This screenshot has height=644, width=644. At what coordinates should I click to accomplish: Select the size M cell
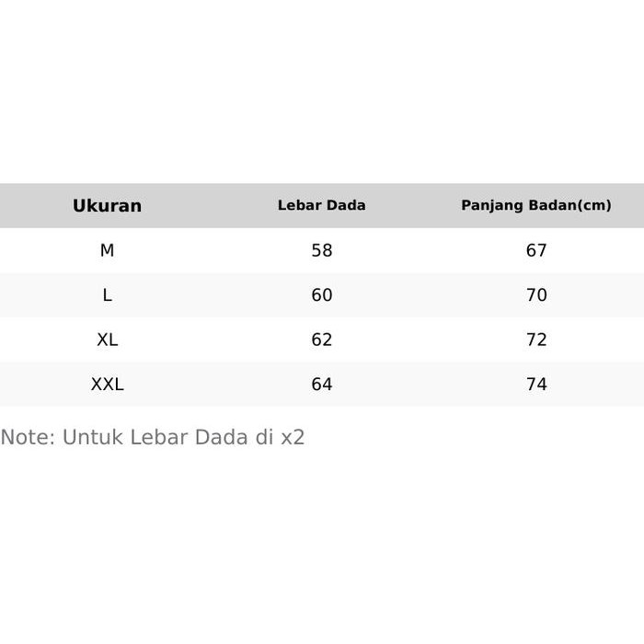[x=107, y=250]
